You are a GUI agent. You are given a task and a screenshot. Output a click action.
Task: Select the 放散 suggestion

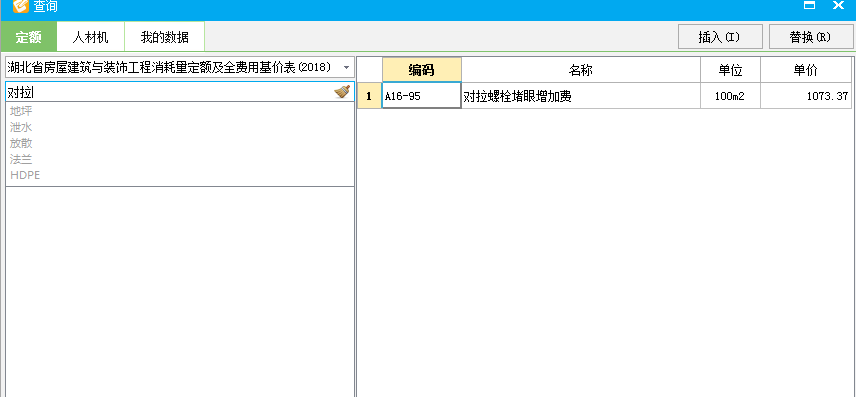(x=21, y=143)
